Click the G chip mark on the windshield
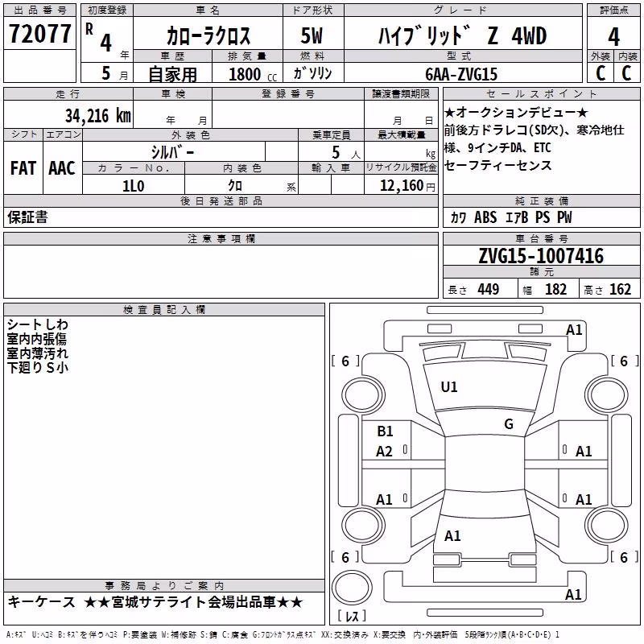644x644 pixels. (509, 424)
